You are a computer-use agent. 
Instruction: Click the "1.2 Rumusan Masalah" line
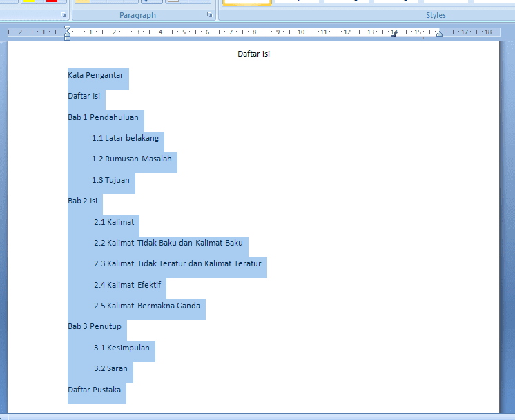[x=132, y=159]
